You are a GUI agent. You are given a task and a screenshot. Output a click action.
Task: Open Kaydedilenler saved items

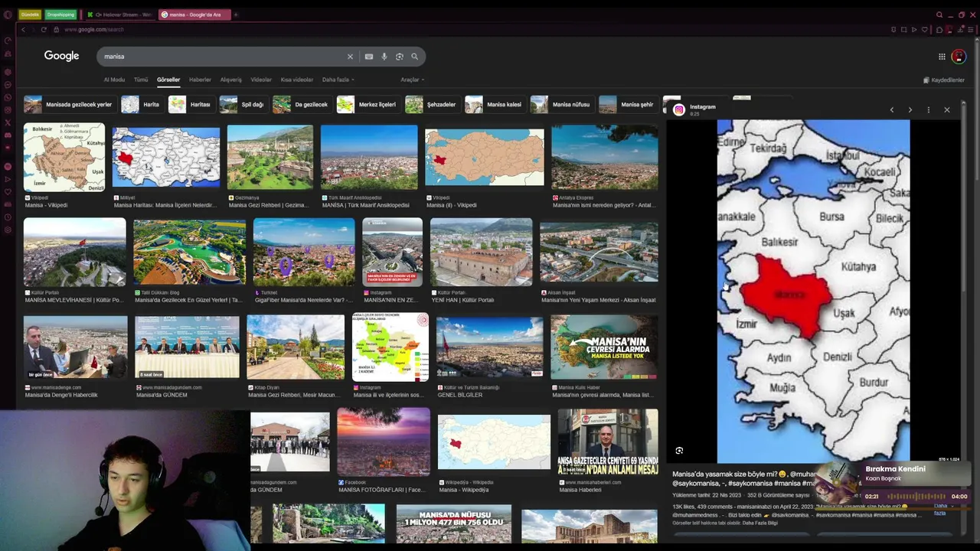click(x=944, y=80)
